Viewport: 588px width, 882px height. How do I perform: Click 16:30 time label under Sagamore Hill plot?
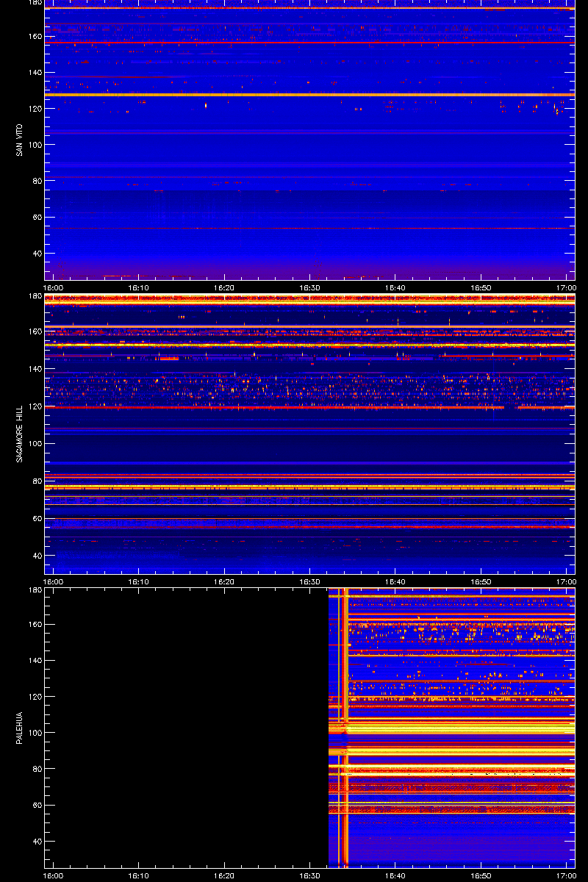click(309, 582)
